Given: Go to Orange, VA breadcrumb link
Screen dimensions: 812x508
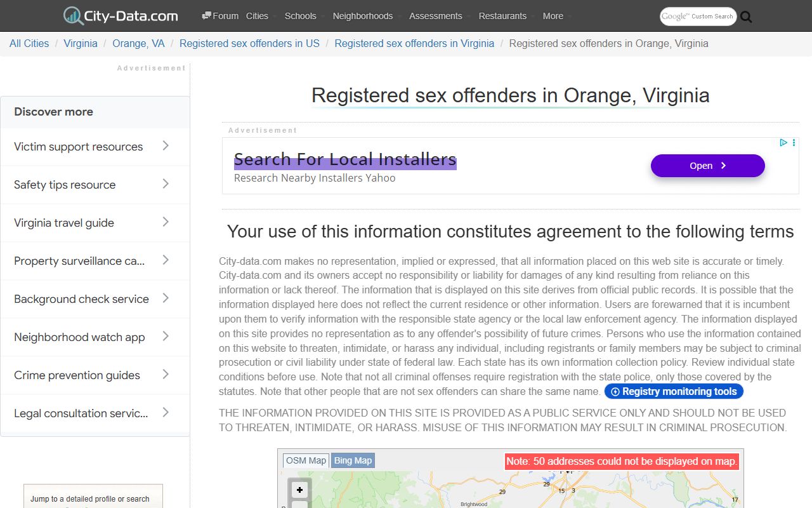Looking at the screenshot, I should (x=138, y=43).
